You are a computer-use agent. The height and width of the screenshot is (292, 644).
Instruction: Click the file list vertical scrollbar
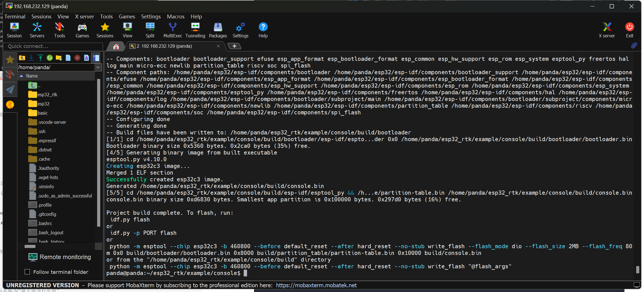pyautogui.click(x=98, y=153)
